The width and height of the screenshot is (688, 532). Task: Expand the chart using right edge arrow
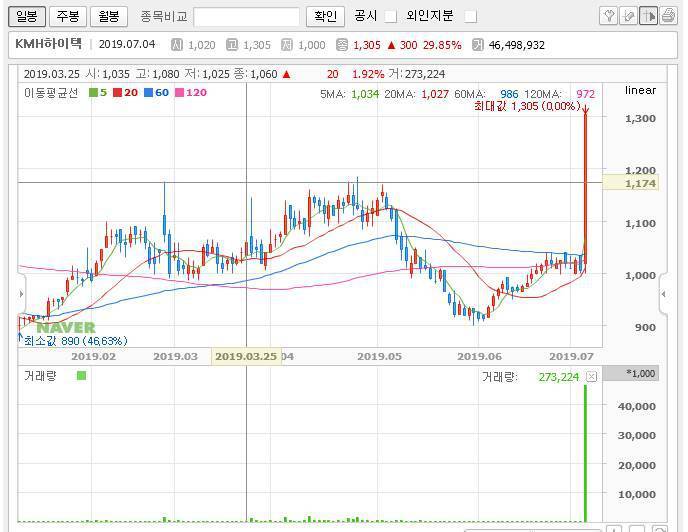(x=663, y=294)
